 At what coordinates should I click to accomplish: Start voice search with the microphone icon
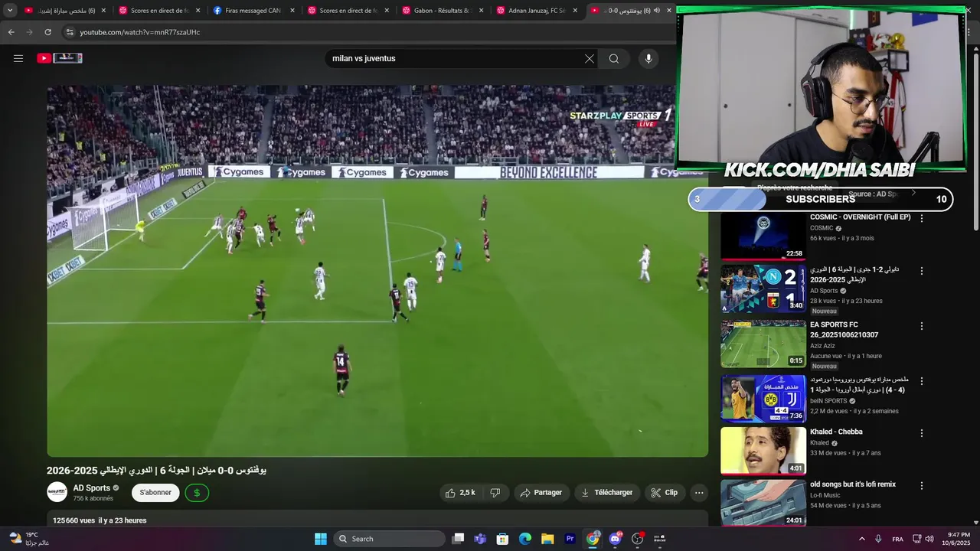(648, 59)
